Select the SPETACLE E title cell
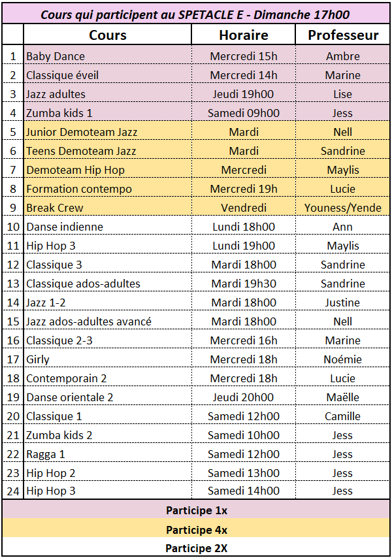Screen dimensions: 392x558 pos(195,14)
